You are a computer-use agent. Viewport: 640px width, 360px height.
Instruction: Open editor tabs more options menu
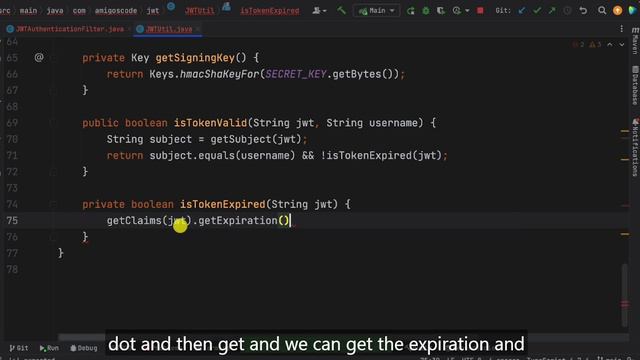click(x=621, y=29)
